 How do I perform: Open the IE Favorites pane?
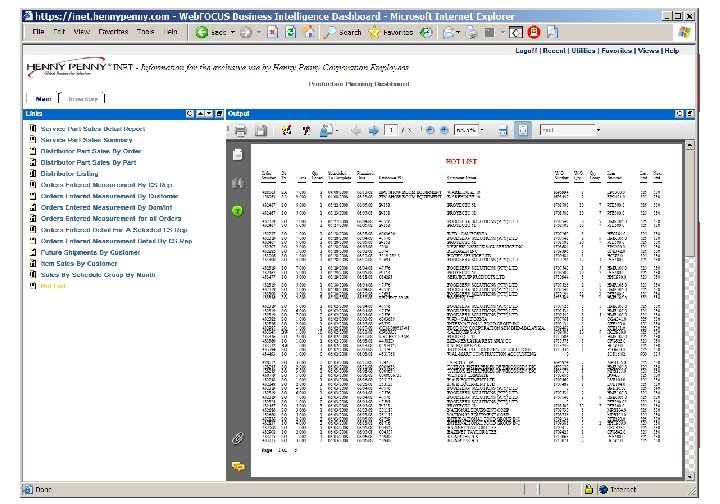391,32
